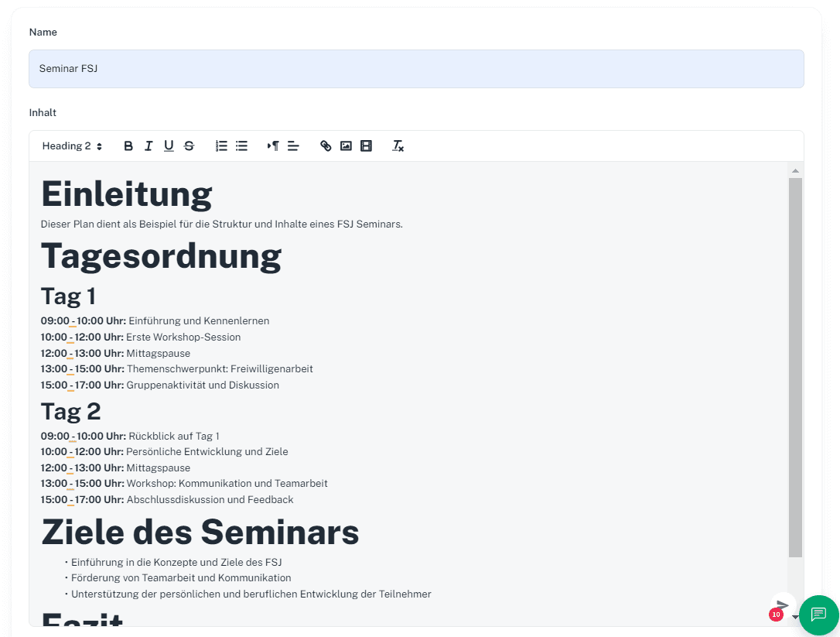Click the Name field containing 'Seminar FSJ'

pyautogui.click(x=416, y=69)
